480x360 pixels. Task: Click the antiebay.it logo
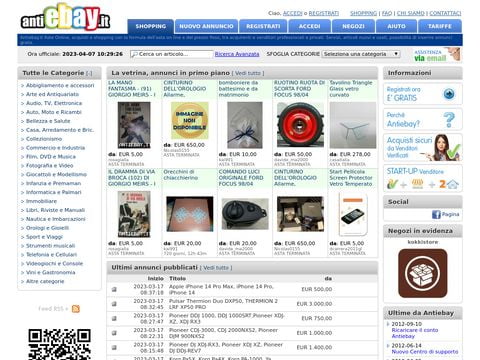65,17
